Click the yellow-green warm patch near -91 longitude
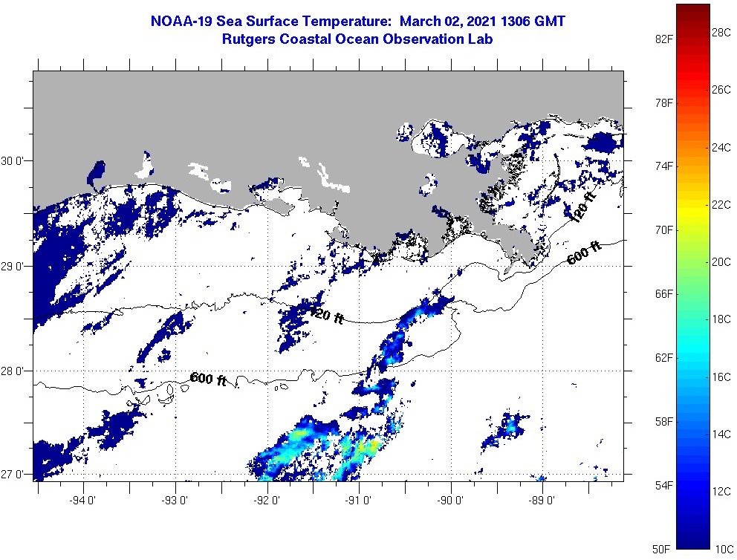Screen dimensions: 737x560 point(366,448)
